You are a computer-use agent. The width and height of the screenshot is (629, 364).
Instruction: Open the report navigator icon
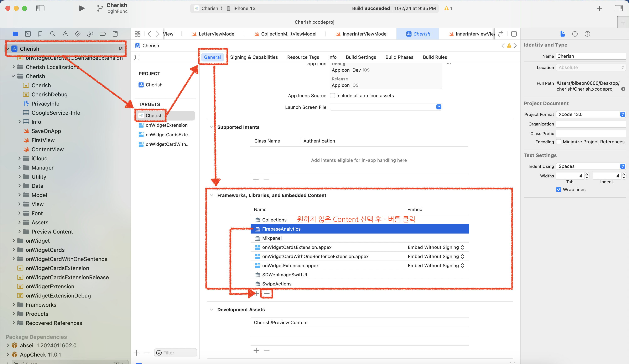pyautogui.click(x=115, y=34)
